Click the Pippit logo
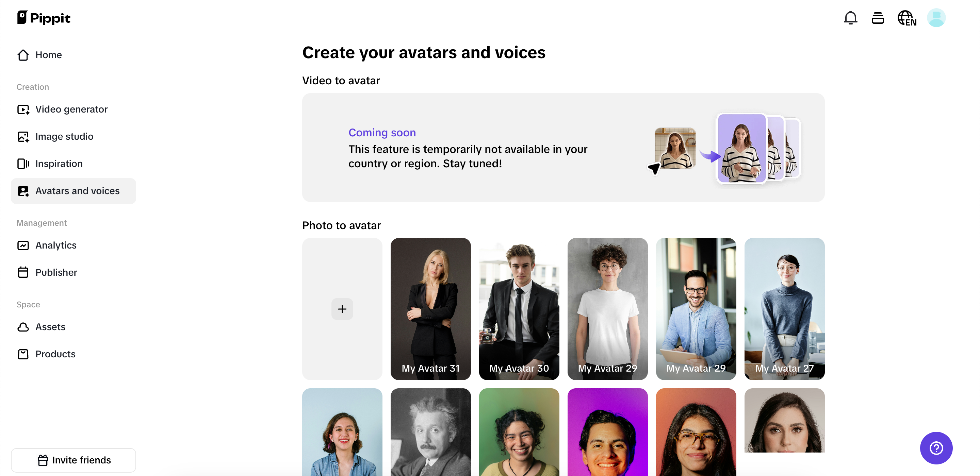980x476 pixels. tap(44, 18)
